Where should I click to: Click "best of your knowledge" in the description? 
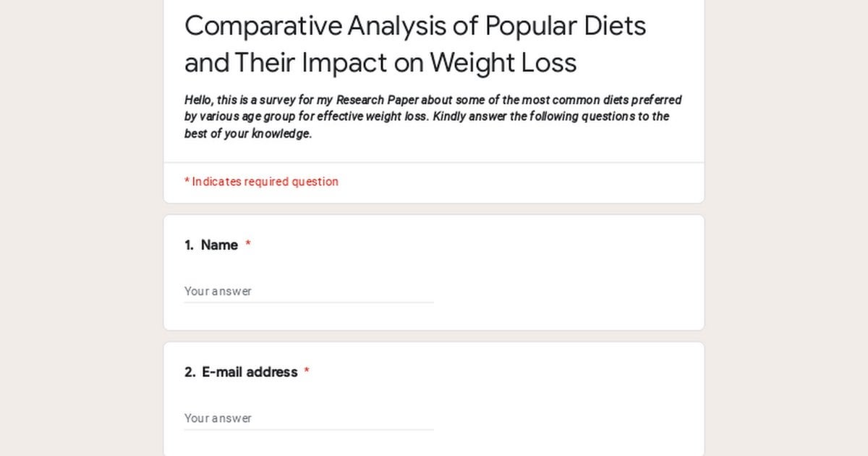pyautogui.click(x=247, y=134)
